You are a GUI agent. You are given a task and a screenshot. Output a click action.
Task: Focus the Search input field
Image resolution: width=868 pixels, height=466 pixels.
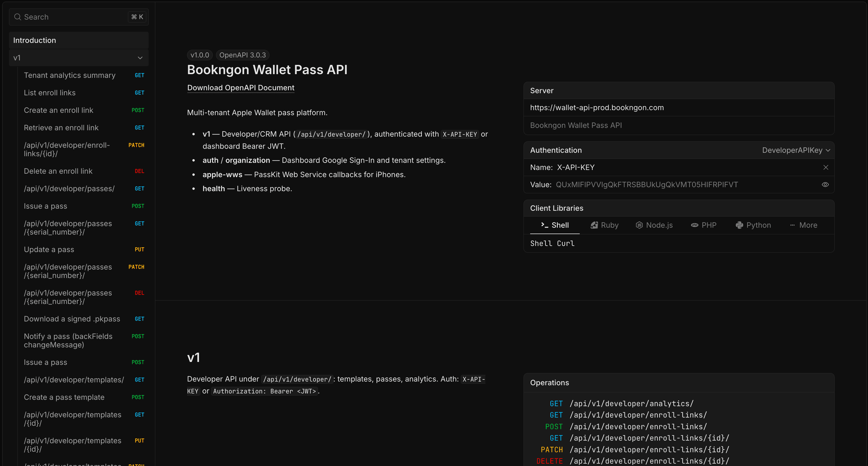78,17
